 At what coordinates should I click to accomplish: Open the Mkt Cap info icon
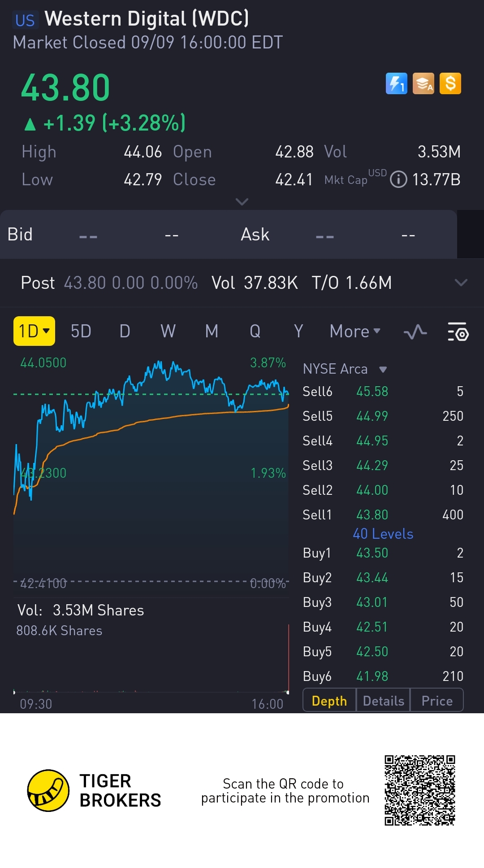click(398, 179)
